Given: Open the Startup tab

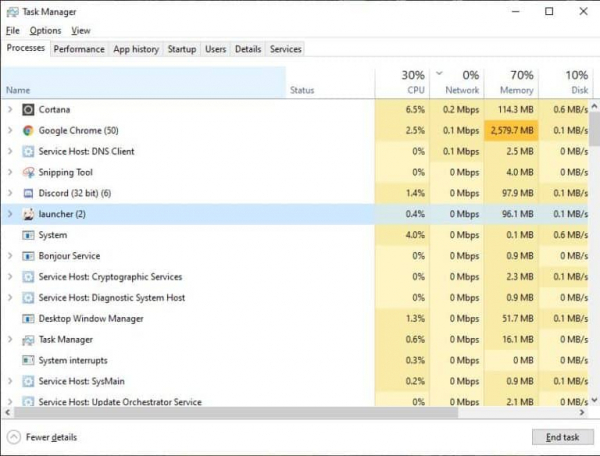Looking at the screenshot, I should click(x=182, y=49).
